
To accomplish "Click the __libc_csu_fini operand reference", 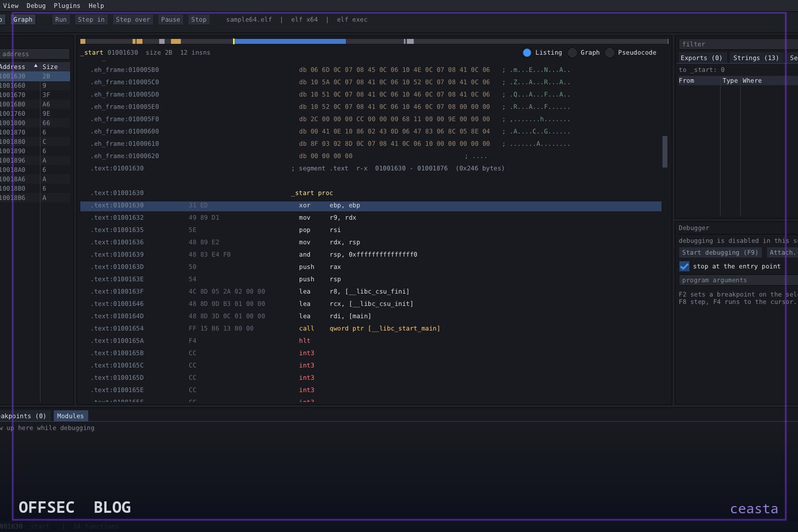I will coord(377,292).
